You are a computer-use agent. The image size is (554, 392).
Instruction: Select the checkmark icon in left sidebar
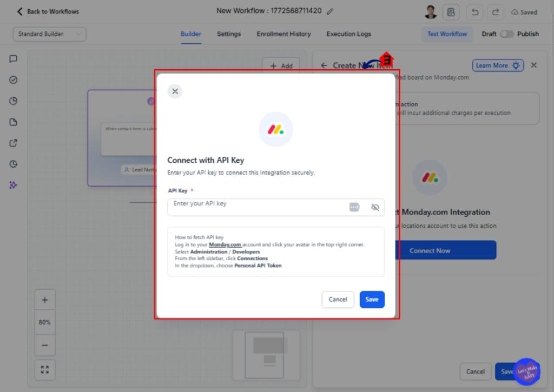pyautogui.click(x=13, y=79)
